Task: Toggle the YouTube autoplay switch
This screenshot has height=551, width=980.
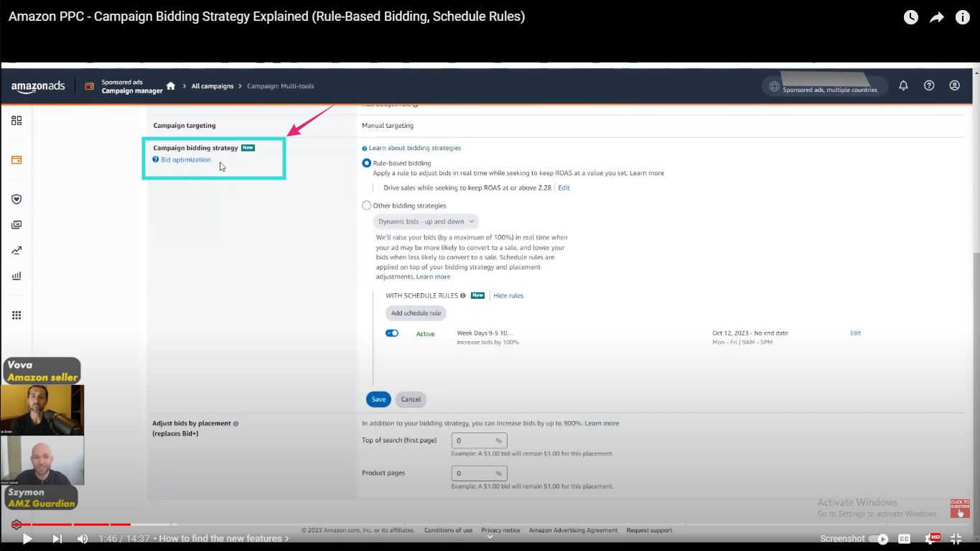Action: click(878, 539)
